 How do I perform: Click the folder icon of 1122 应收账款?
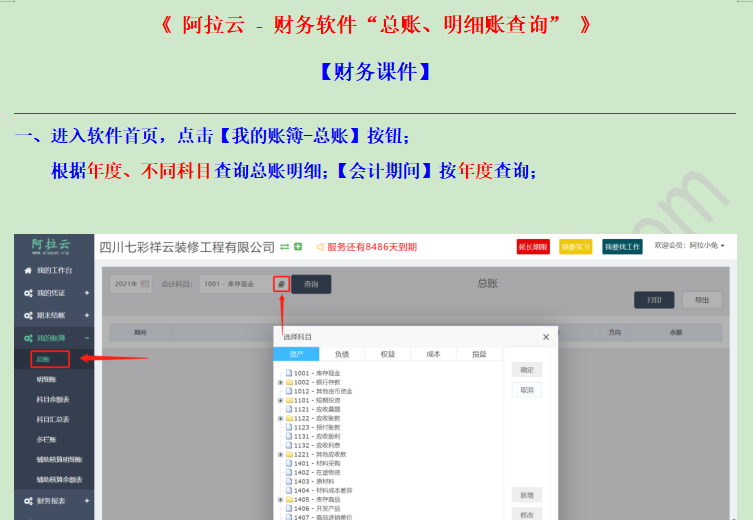[289, 418]
